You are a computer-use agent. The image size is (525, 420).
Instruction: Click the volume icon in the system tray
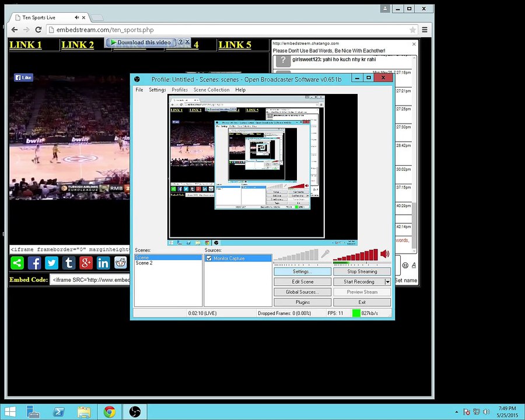(487, 412)
